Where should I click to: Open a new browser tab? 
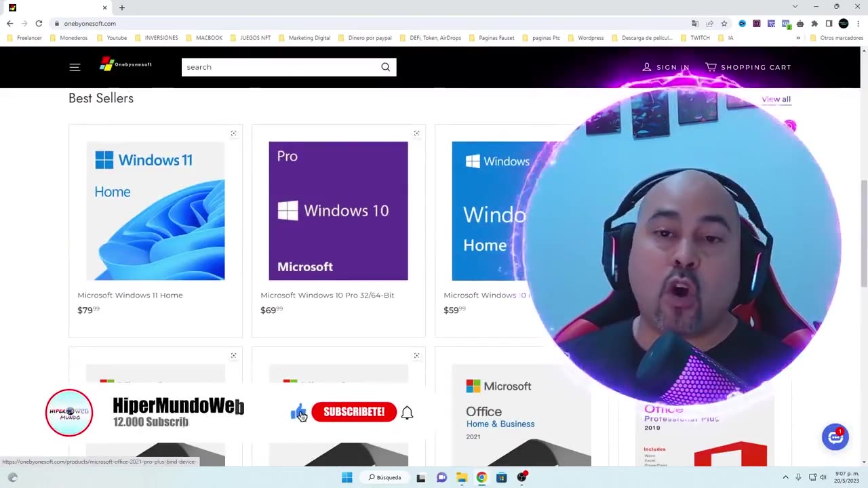122,7
